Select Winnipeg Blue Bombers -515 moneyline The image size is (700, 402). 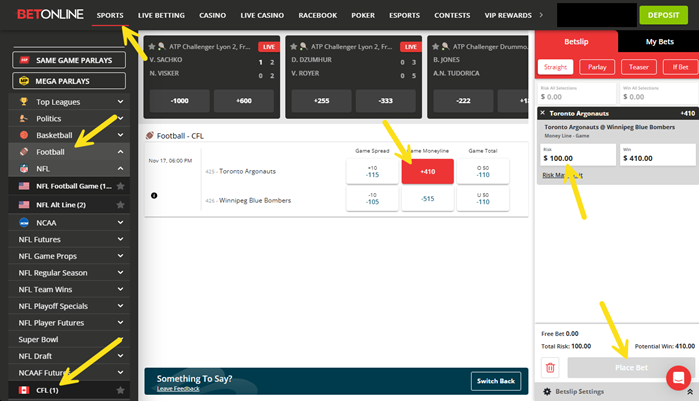pos(427,200)
